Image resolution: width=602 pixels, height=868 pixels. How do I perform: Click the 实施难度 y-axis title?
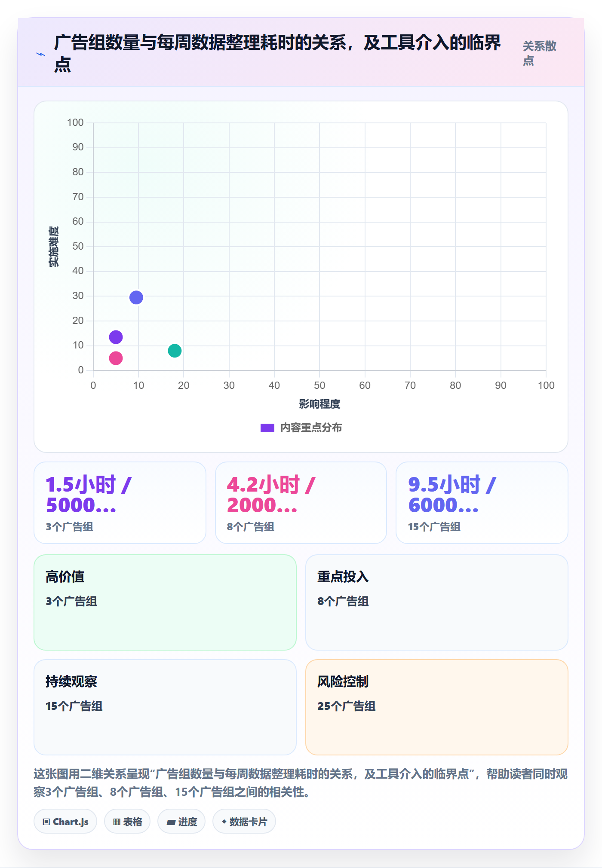click(54, 247)
